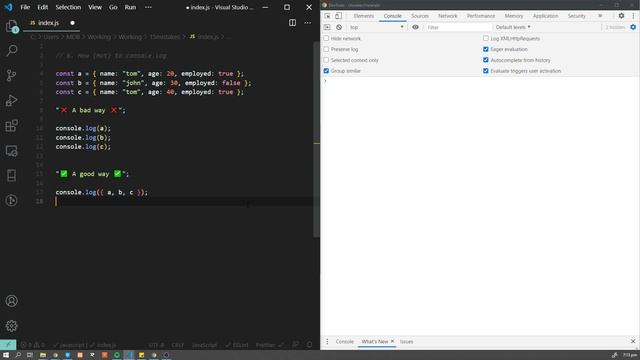This screenshot has height=360, width=640.
Task: Switch to the Network tab
Action: coord(447,16)
